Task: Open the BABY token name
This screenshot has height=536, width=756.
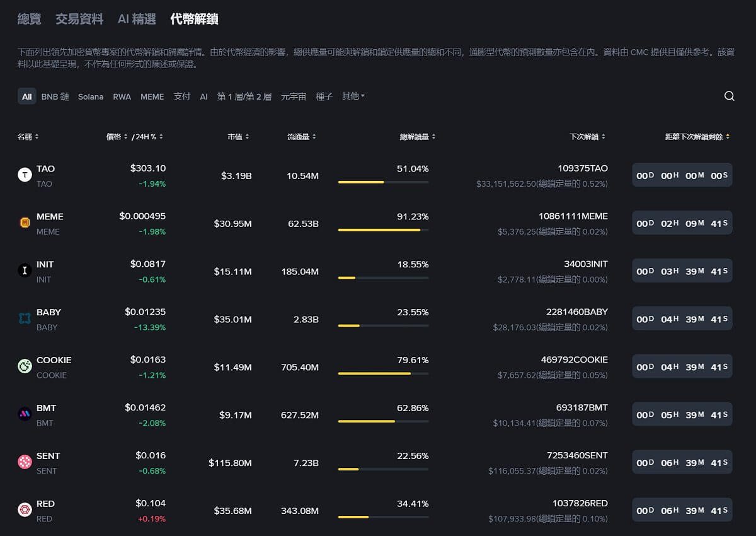Action: tap(49, 313)
